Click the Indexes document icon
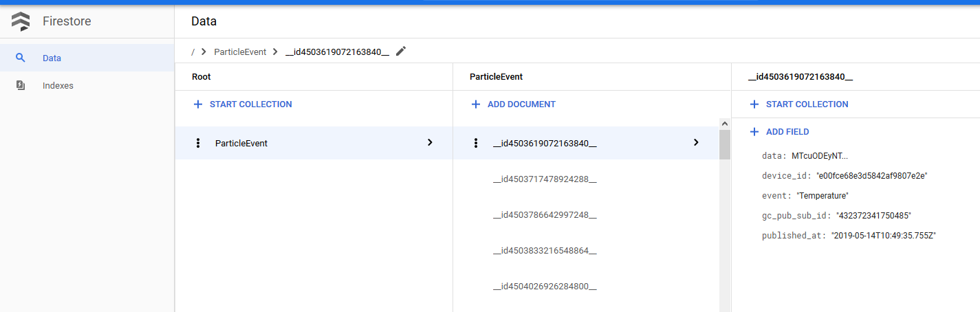This screenshot has height=312, width=980. coord(21,86)
